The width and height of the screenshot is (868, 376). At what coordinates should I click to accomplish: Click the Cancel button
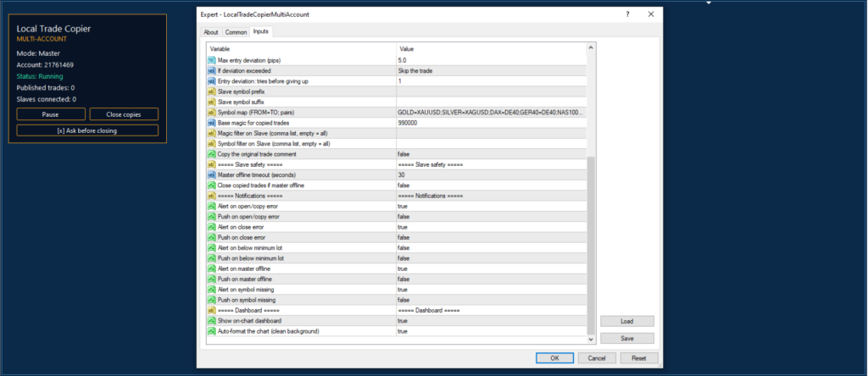[597, 357]
